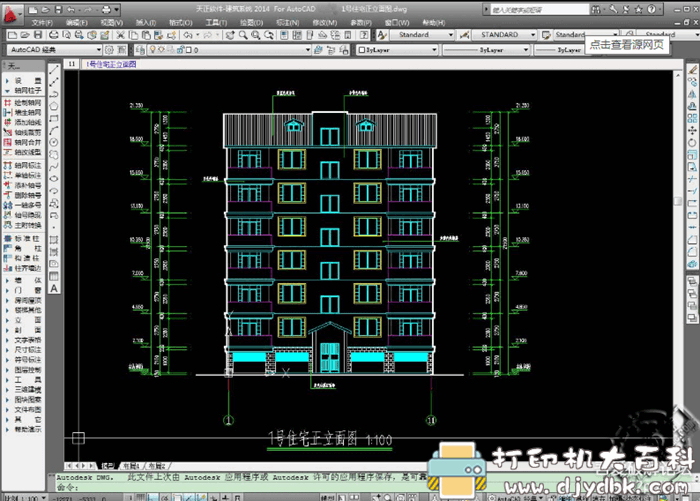
Task: Expand the quick access toolbar customize arrow
Action: click(x=117, y=9)
